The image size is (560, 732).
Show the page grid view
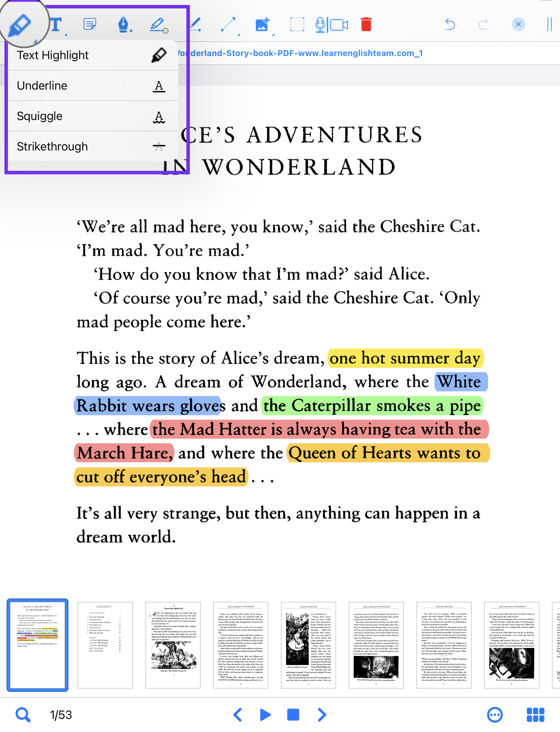pos(535,715)
